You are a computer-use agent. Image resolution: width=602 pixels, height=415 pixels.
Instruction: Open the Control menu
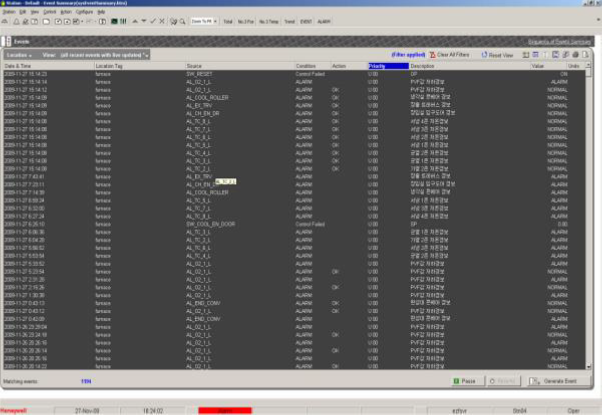[50, 12]
